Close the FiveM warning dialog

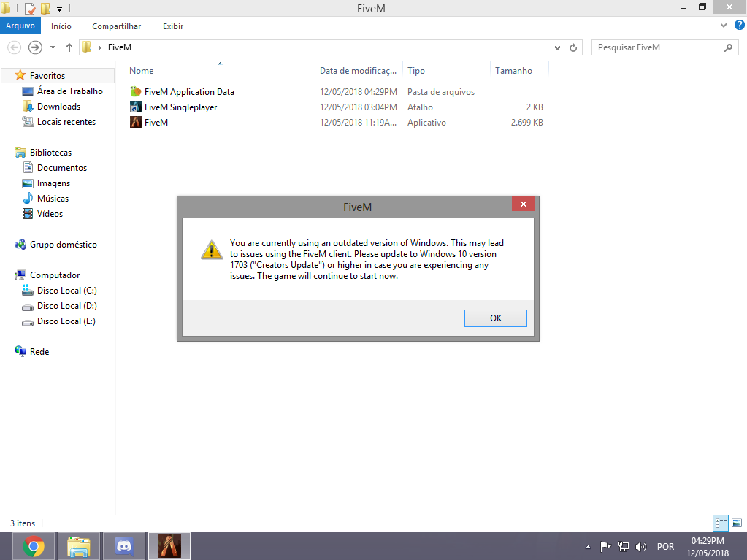[523, 204]
